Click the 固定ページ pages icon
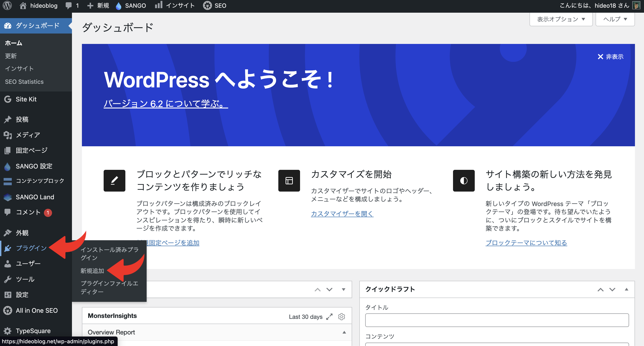This screenshot has height=346, width=644. point(8,151)
